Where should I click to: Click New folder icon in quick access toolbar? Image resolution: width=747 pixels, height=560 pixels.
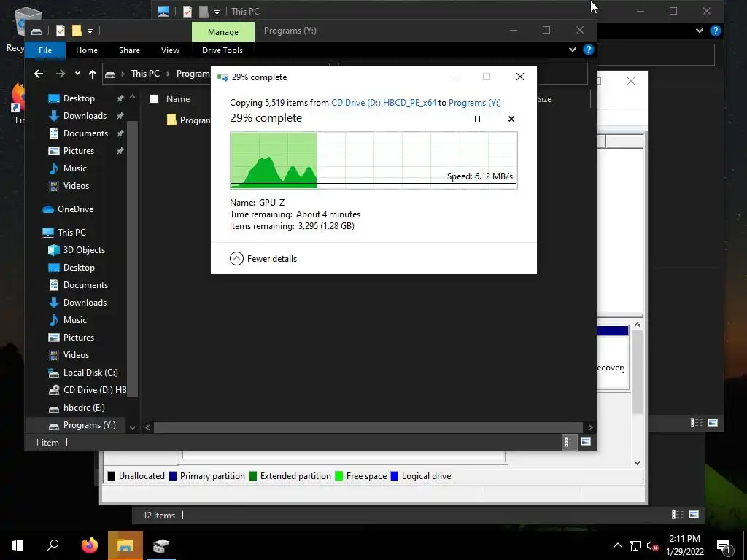76,31
